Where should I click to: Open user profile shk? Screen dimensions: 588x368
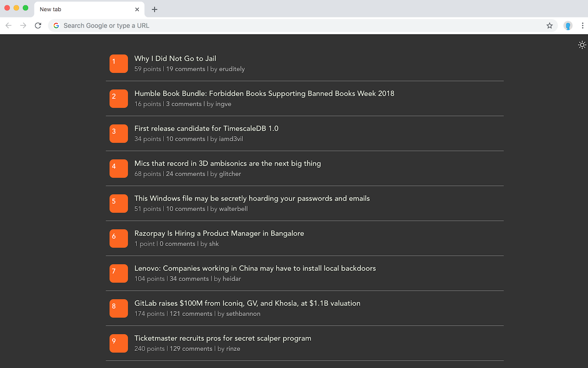[x=214, y=244]
